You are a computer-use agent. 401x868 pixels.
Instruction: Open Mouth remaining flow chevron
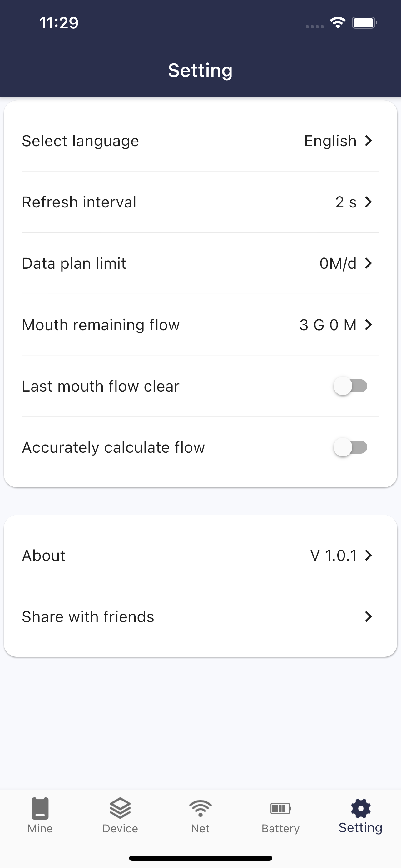click(x=369, y=325)
